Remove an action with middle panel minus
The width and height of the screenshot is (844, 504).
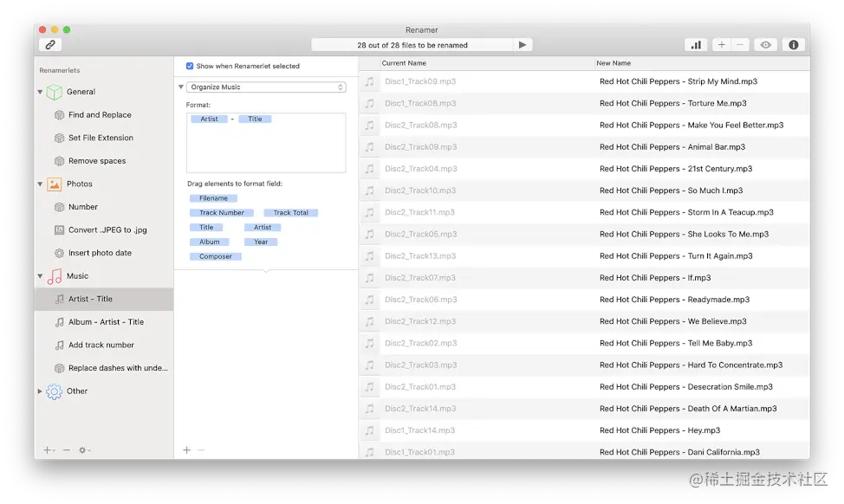click(201, 450)
